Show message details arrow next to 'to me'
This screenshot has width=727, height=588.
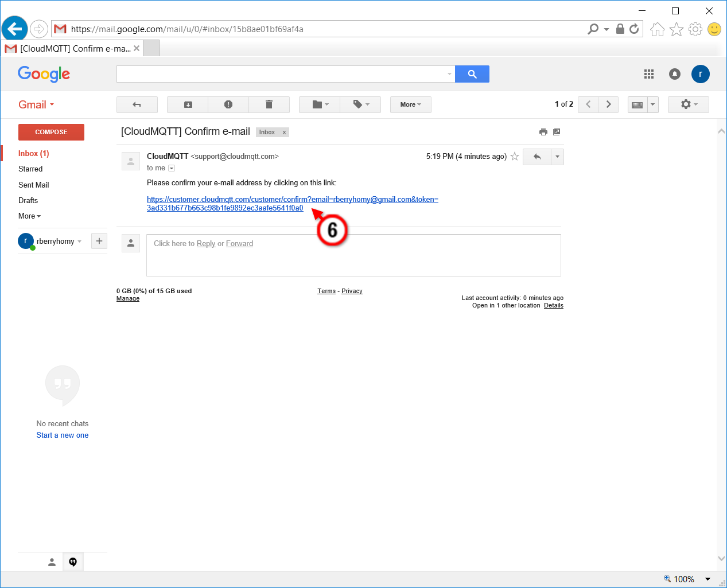172,168
